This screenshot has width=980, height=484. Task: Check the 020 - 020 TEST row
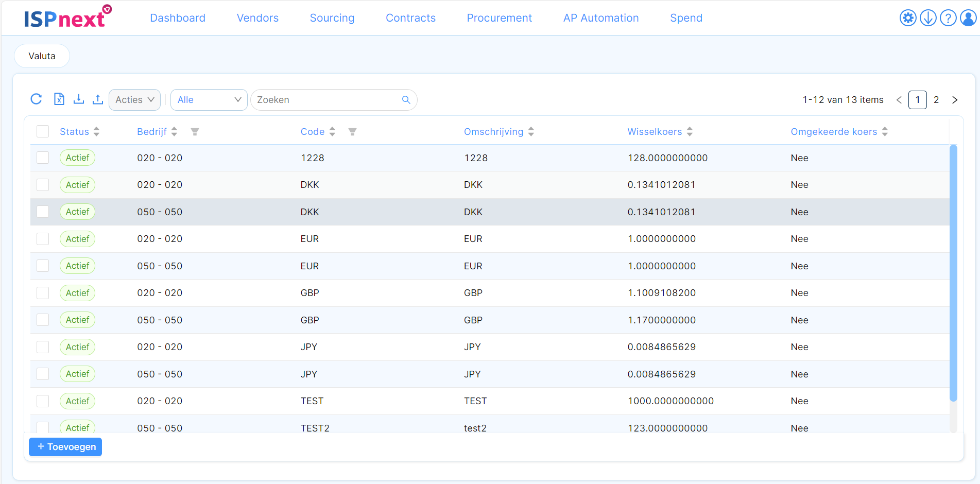(x=43, y=401)
